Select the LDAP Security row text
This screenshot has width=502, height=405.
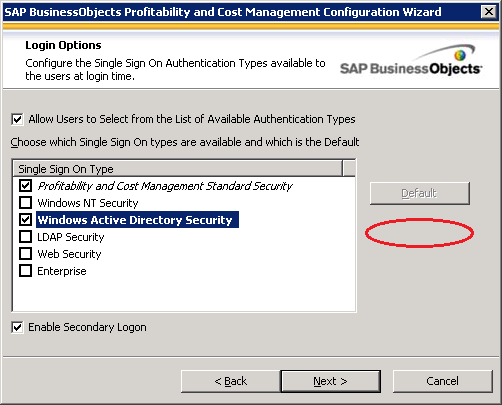pyautogui.click(x=71, y=237)
